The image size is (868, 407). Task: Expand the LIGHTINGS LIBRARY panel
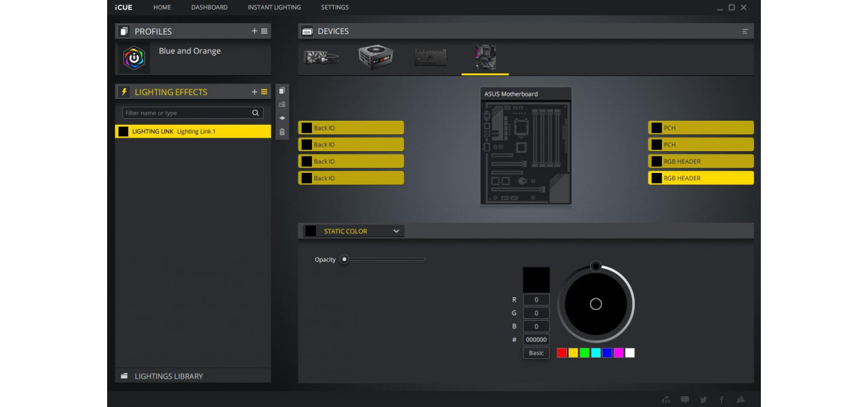coord(193,376)
